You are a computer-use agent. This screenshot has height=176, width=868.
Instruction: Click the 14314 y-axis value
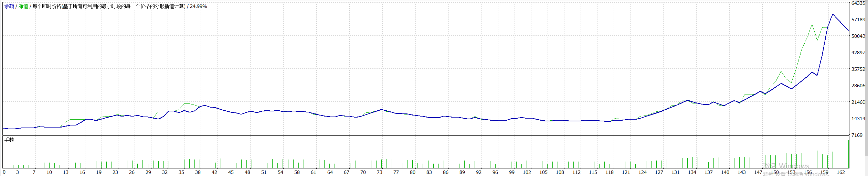pos(858,119)
